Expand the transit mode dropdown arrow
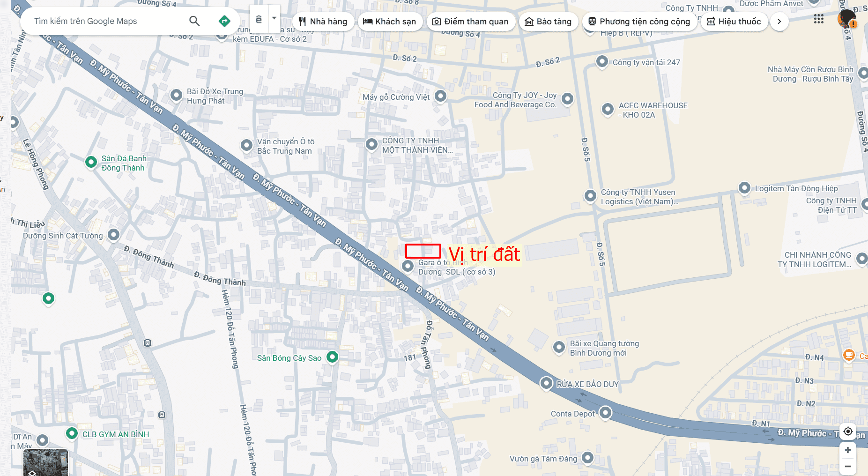This screenshot has width=868, height=476. pyautogui.click(x=274, y=18)
